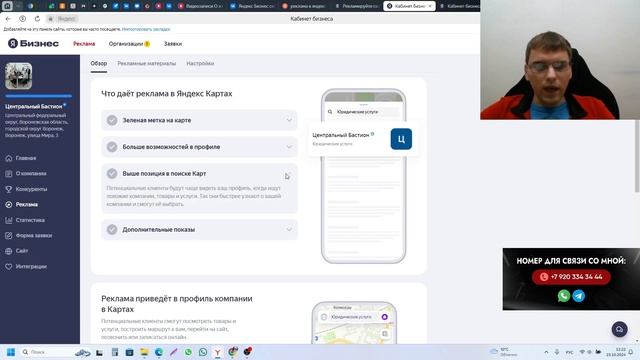This screenshot has height=360, width=640.
Task: Click check circle beside Дополнительные показы
Action: point(112,229)
